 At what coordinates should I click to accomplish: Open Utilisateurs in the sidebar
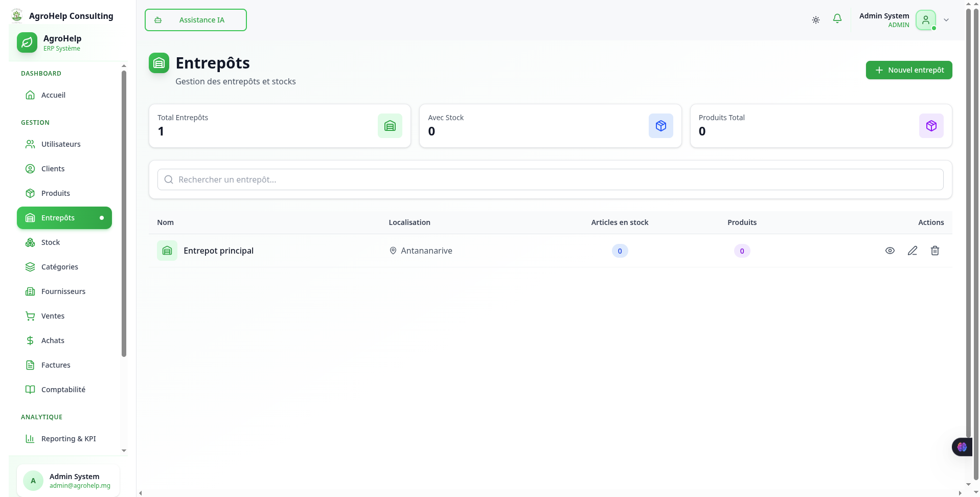click(x=61, y=144)
